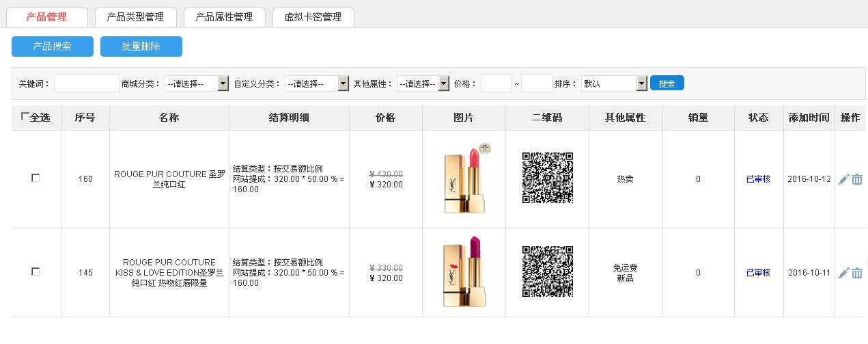Image resolution: width=868 pixels, height=344 pixels.
Task: Focus the 关键词 keyword input field
Action: pyautogui.click(x=86, y=83)
